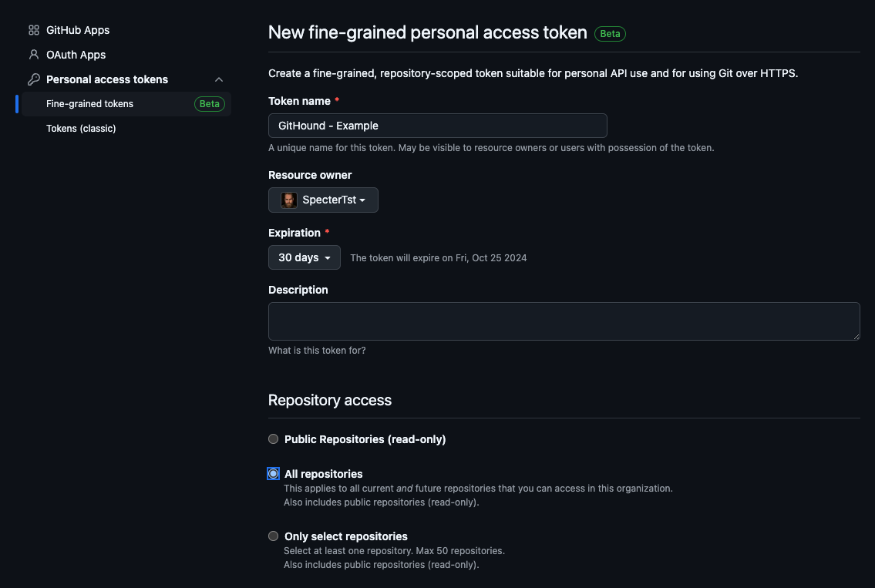Open the Resource owner dropdown
This screenshot has width=875, height=588.
(323, 200)
